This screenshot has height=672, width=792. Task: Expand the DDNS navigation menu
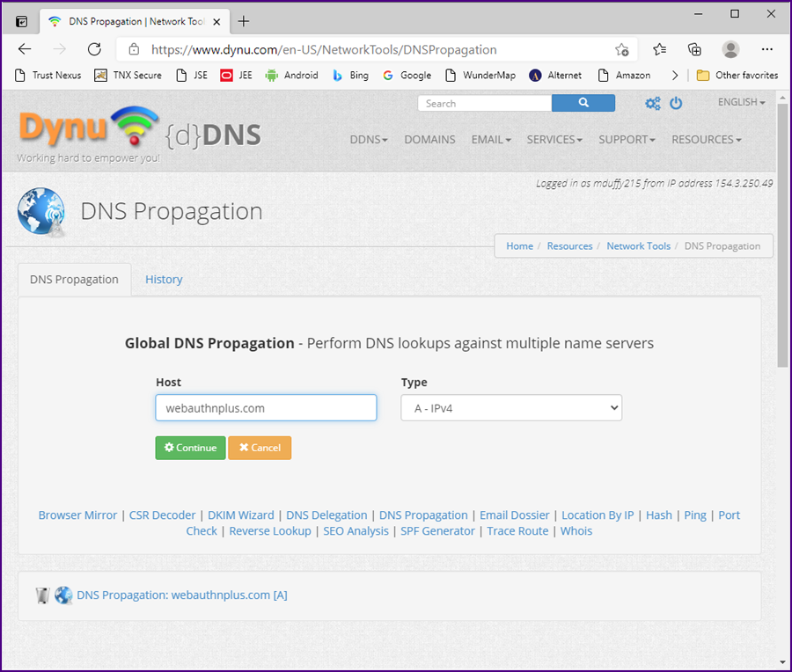point(369,139)
